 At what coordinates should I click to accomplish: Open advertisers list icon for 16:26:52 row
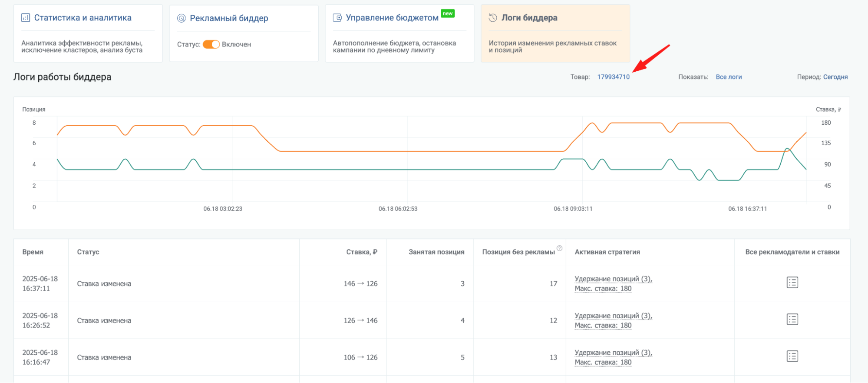click(x=792, y=320)
